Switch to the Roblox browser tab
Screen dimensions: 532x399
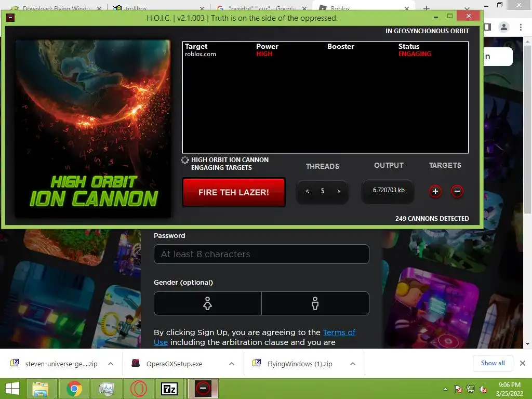pos(363,7)
